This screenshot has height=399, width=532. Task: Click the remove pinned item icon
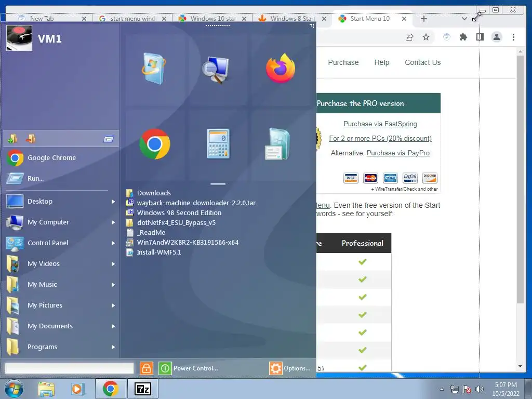(31, 138)
